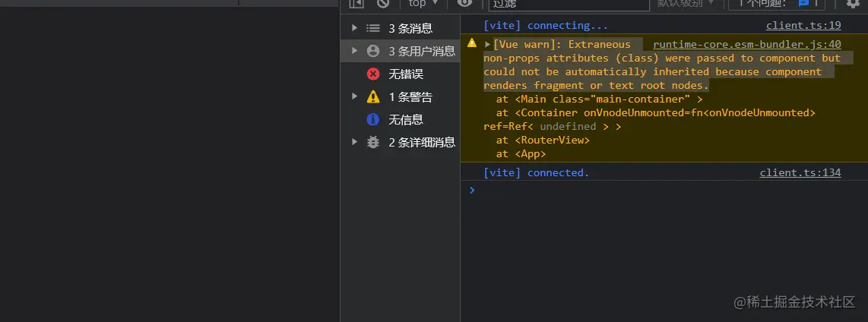Expand the Vue warn message triangle

coord(487,45)
